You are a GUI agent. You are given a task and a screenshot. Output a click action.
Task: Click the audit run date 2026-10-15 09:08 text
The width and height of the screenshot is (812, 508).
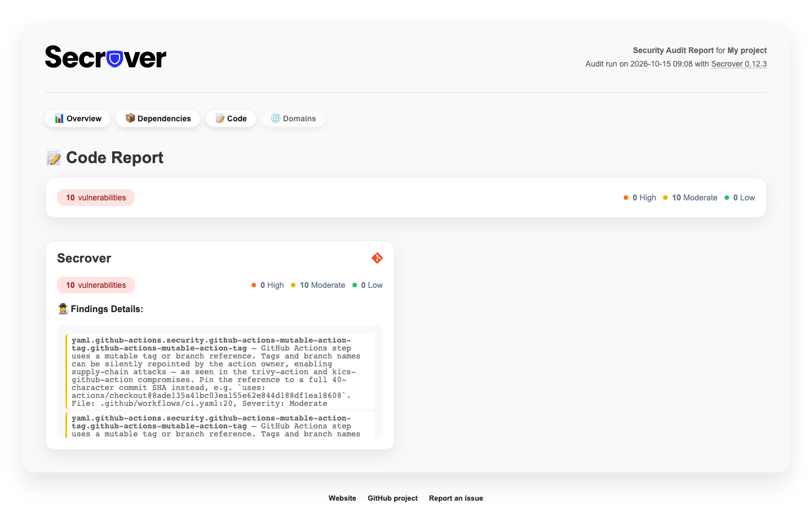click(x=661, y=64)
